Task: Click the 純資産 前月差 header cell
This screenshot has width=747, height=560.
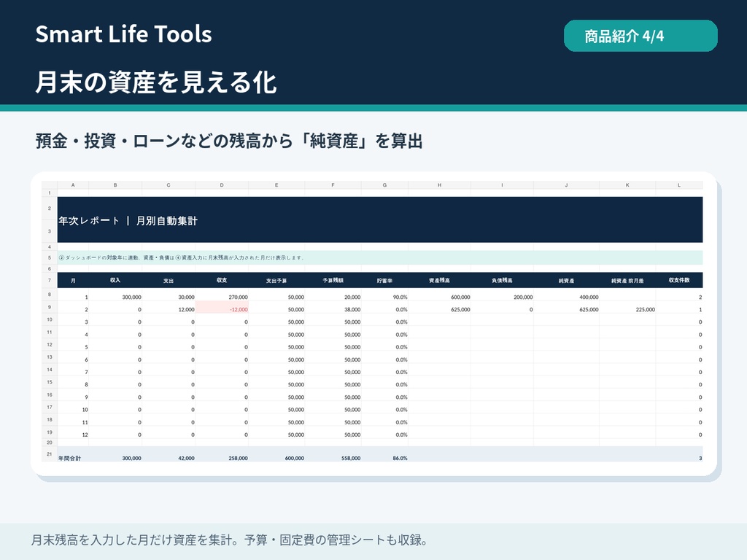Action: pyautogui.click(x=627, y=281)
